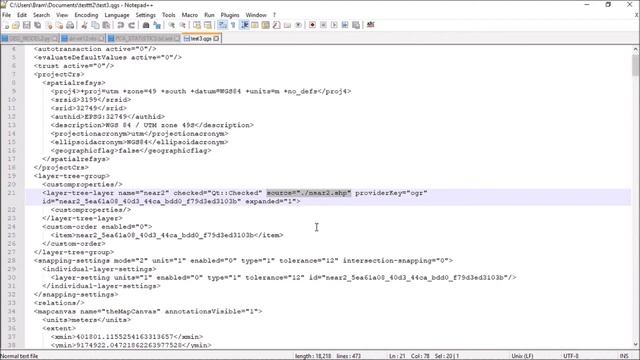Close the test3.qgs tab
The image size is (640, 360).
[x=216, y=39]
